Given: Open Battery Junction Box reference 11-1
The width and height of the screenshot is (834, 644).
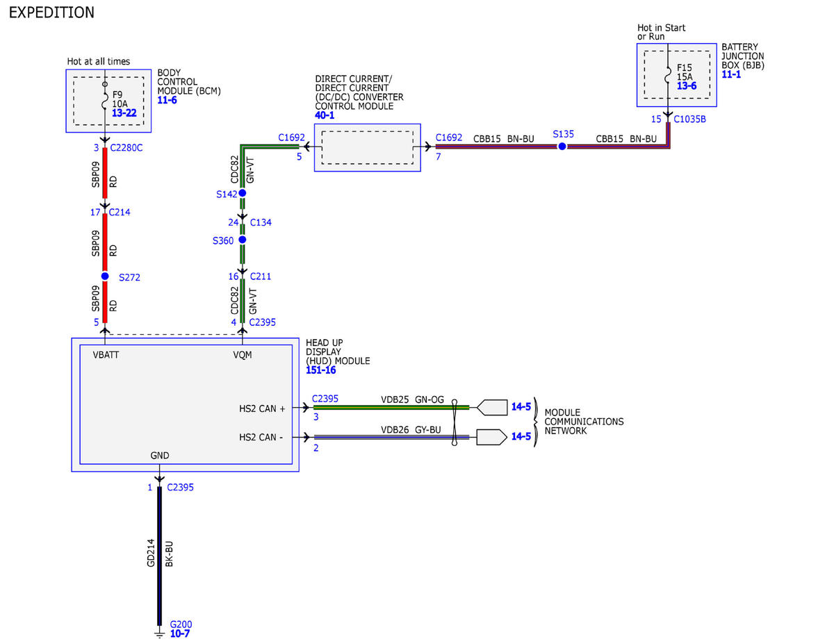Looking at the screenshot, I should (731, 74).
